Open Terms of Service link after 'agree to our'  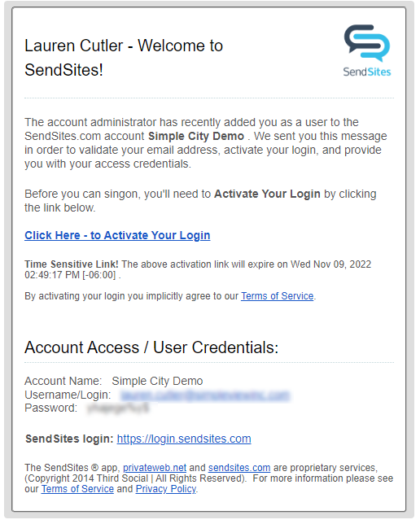tap(278, 296)
